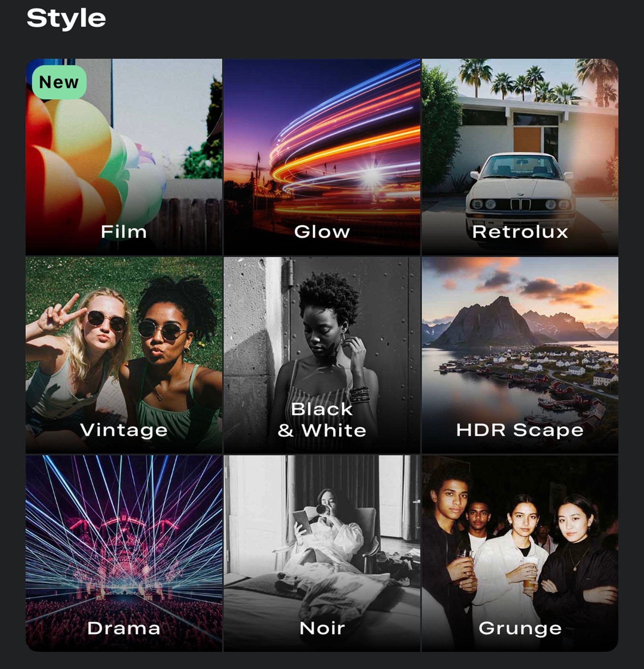Click the HDR Scape label text
This screenshot has width=644, height=669.
[x=520, y=430]
